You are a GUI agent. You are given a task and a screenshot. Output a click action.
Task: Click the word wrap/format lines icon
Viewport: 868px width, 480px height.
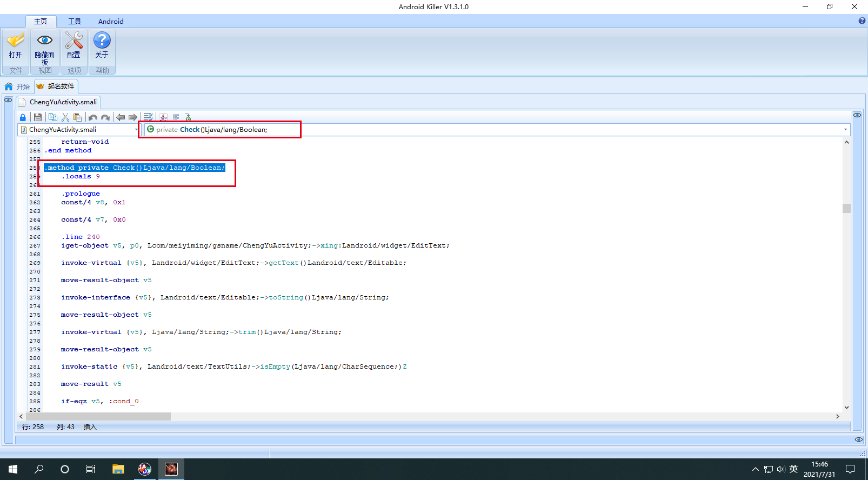point(148,117)
